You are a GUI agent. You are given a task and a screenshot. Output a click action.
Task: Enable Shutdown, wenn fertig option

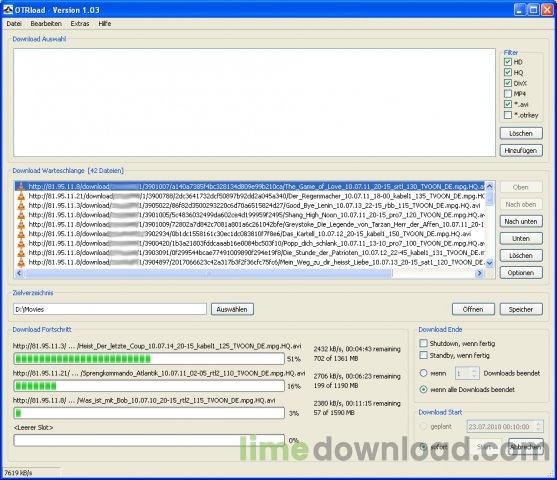[423, 343]
